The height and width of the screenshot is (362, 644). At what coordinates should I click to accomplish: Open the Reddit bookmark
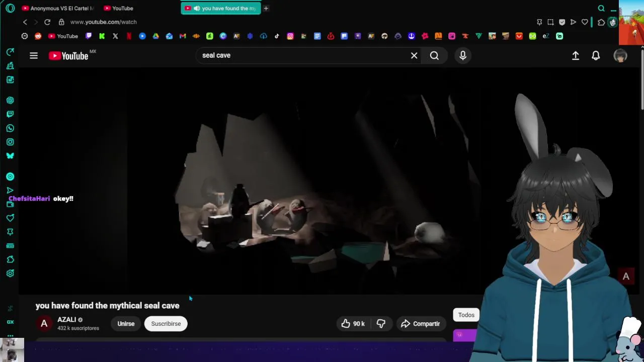[38, 36]
